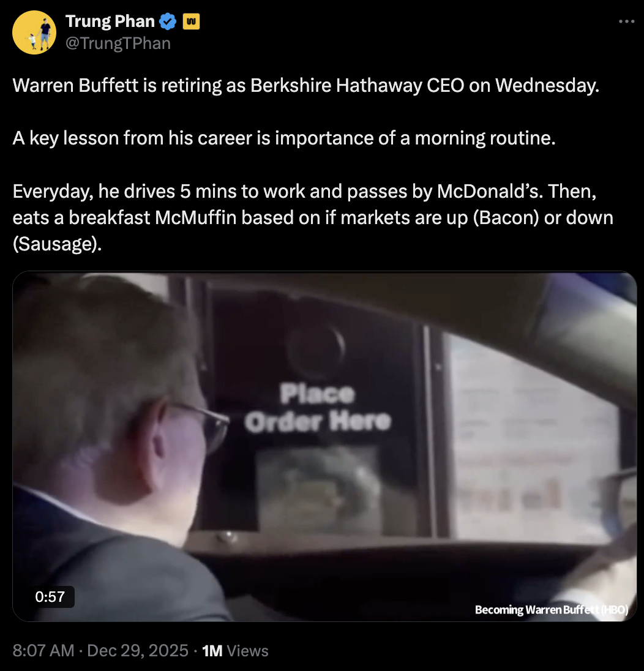Open Trung Phan's profile avatar

34,32
